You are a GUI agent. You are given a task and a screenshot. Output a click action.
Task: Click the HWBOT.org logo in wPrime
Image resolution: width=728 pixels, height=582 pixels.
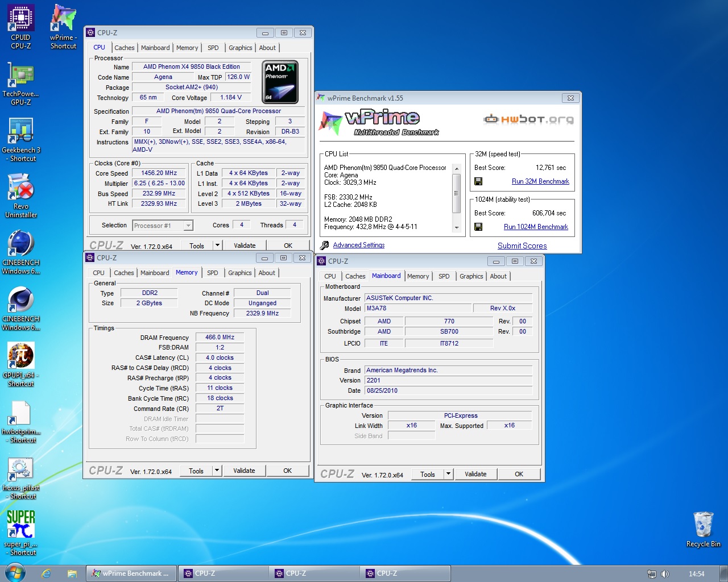pyautogui.click(x=528, y=119)
